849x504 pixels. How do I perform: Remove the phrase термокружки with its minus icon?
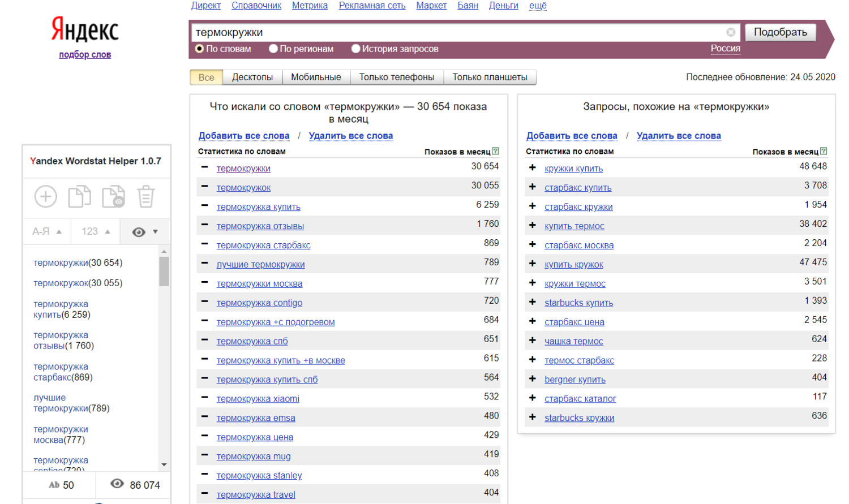204,167
